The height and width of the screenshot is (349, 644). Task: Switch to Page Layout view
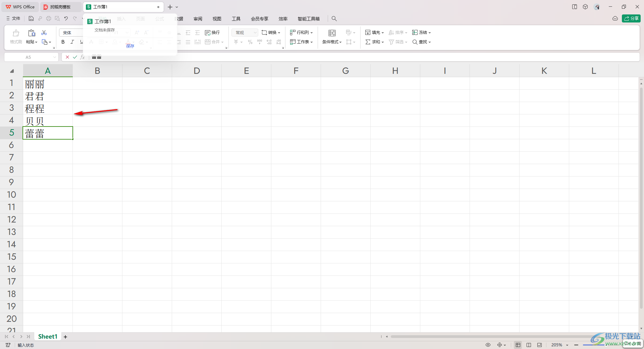tap(539, 345)
